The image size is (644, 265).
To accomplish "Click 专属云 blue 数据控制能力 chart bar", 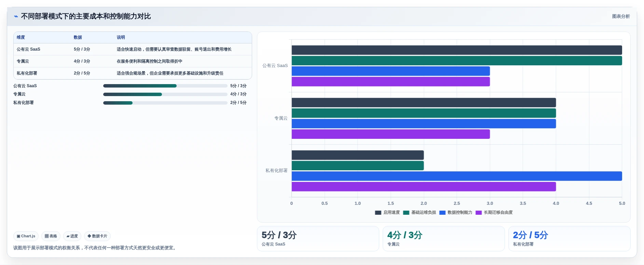I will [424, 123].
